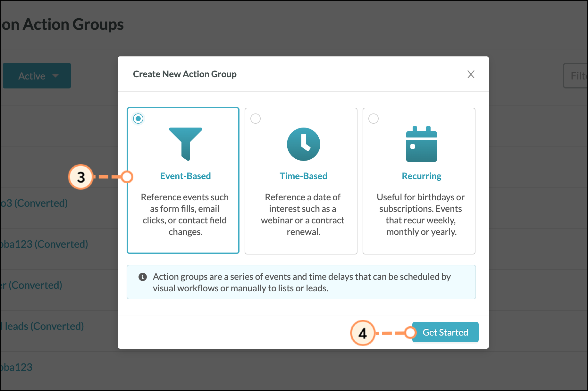The image size is (588, 391).
Task: Open the bottom 'ba123' action group link
Action: tap(16, 367)
